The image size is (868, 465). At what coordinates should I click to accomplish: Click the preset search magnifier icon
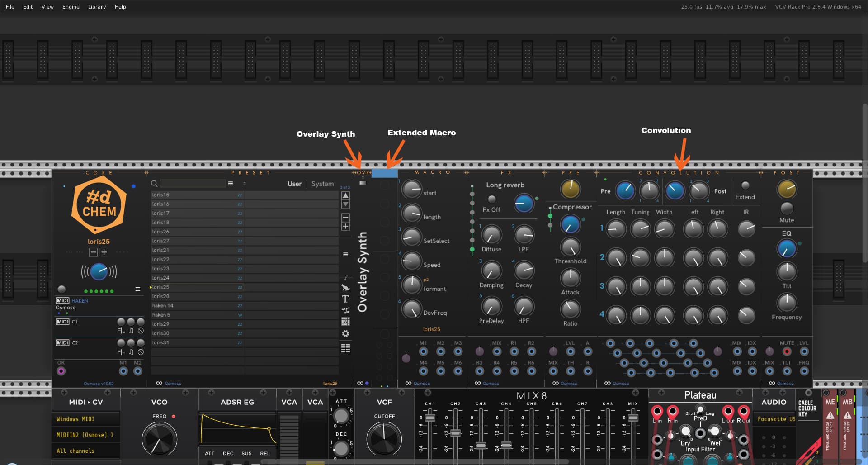coord(154,184)
